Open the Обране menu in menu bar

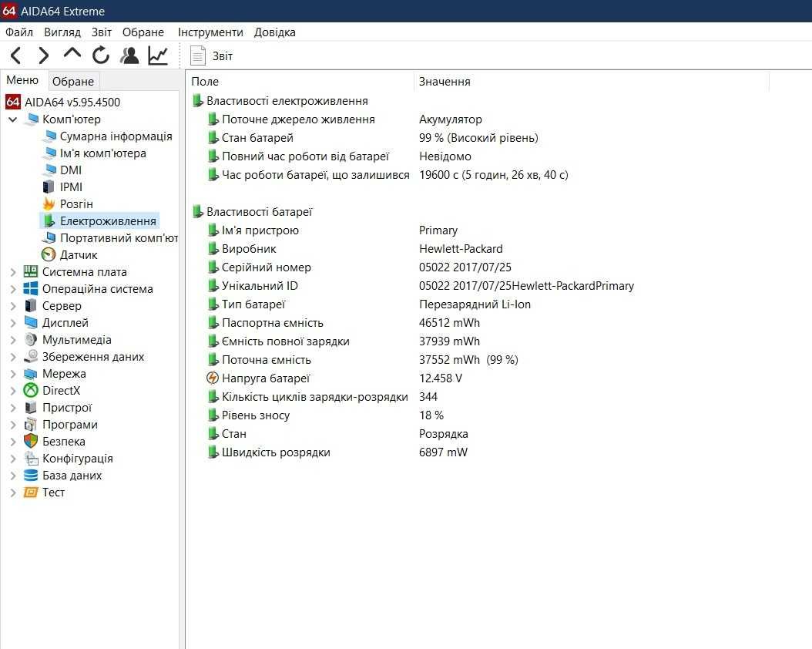point(143,32)
